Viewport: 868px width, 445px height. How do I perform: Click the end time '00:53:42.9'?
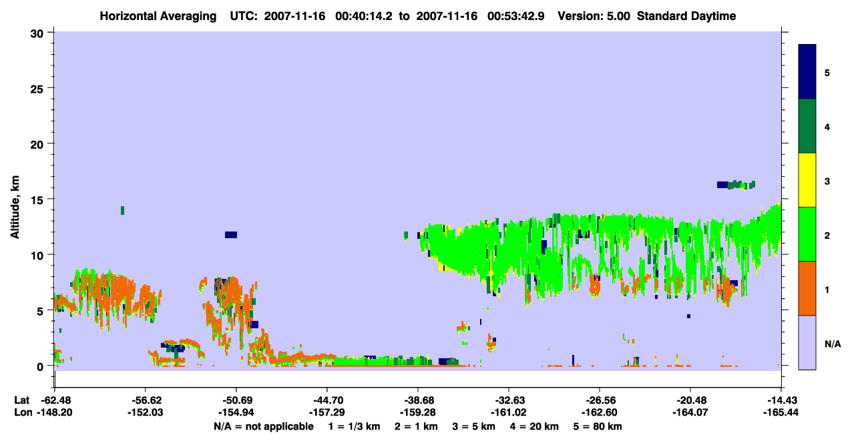(516, 16)
